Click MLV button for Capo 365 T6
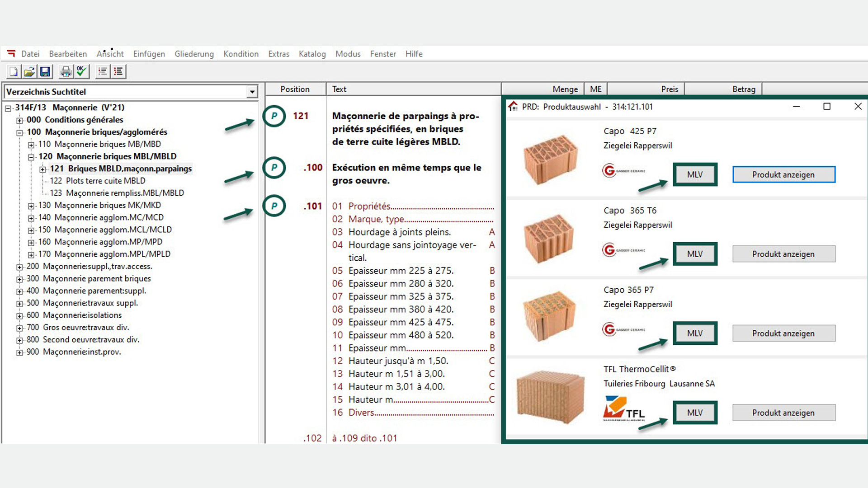The height and width of the screenshot is (488, 868). (x=695, y=254)
